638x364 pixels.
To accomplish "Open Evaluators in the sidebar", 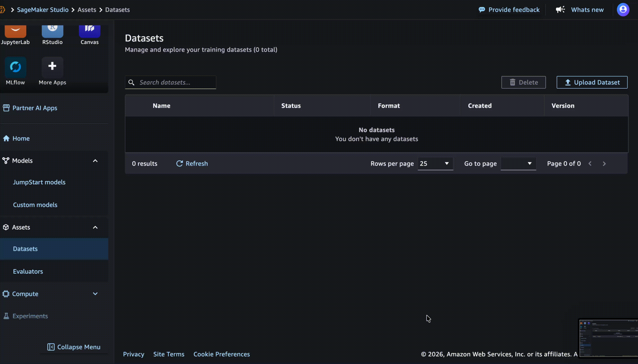I will pyautogui.click(x=28, y=272).
